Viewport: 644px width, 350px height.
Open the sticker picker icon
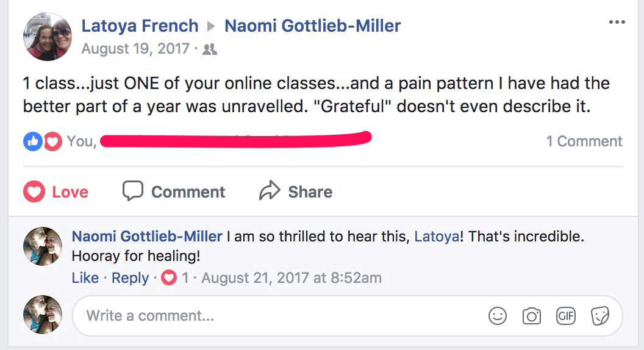pyautogui.click(x=600, y=316)
